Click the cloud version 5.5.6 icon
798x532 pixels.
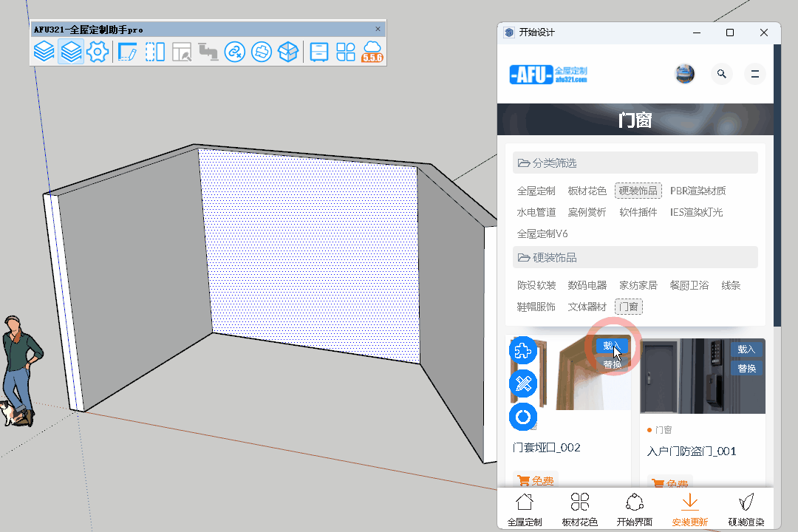[372, 52]
